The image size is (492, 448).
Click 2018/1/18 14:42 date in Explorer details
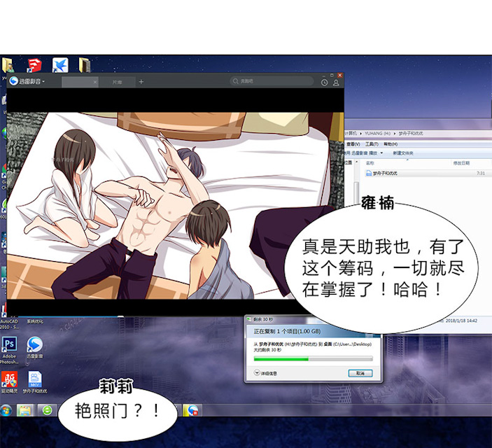461,321
